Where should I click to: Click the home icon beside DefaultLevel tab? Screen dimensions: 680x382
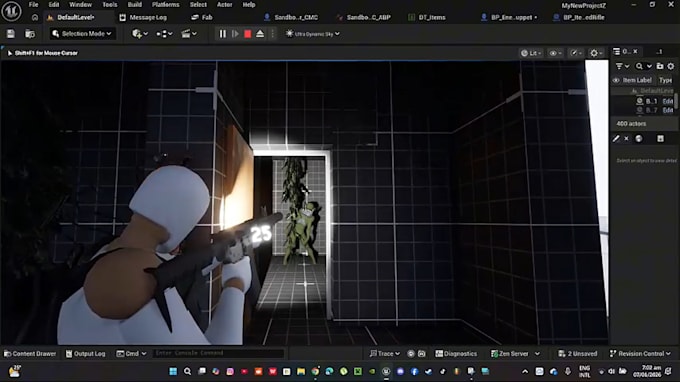[35, 17]
